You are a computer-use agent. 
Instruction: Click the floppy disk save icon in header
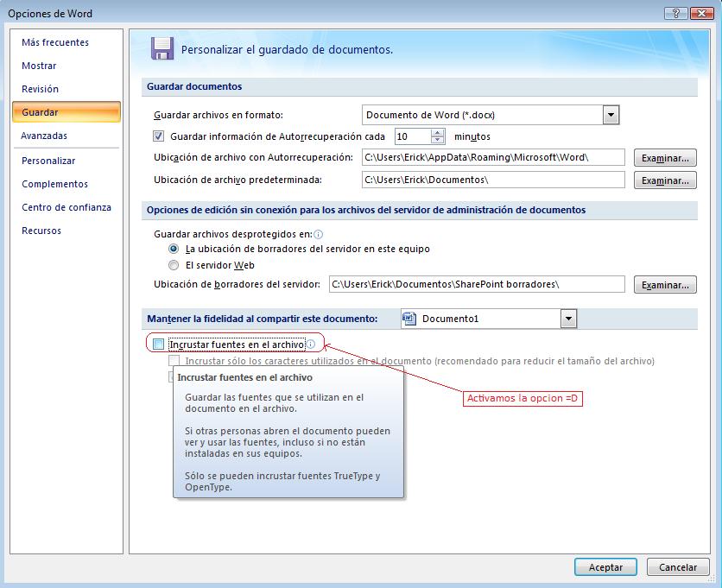pos(160,48)
